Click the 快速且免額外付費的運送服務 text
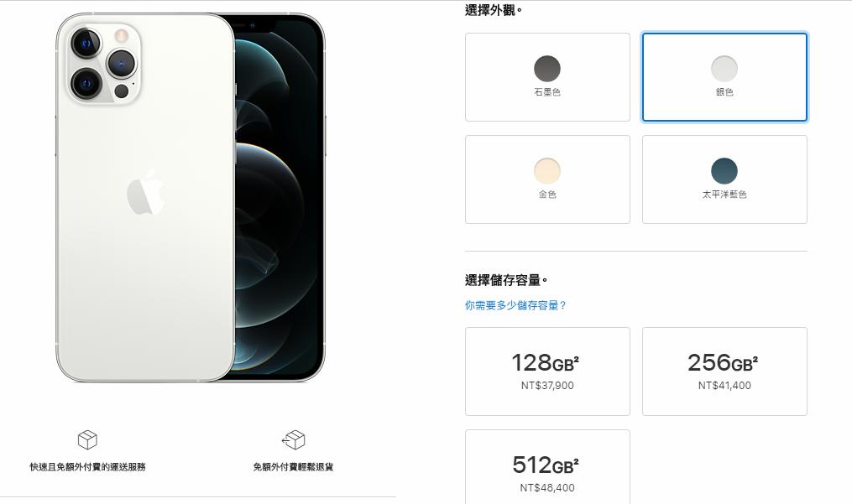Viewport: 852px width, 504px height. [x=87, y=466]
